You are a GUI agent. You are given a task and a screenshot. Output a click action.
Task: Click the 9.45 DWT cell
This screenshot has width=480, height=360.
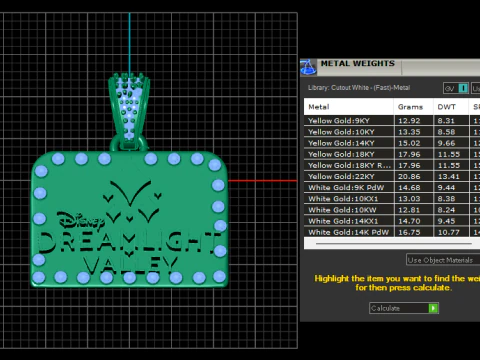tap(451, 221)
